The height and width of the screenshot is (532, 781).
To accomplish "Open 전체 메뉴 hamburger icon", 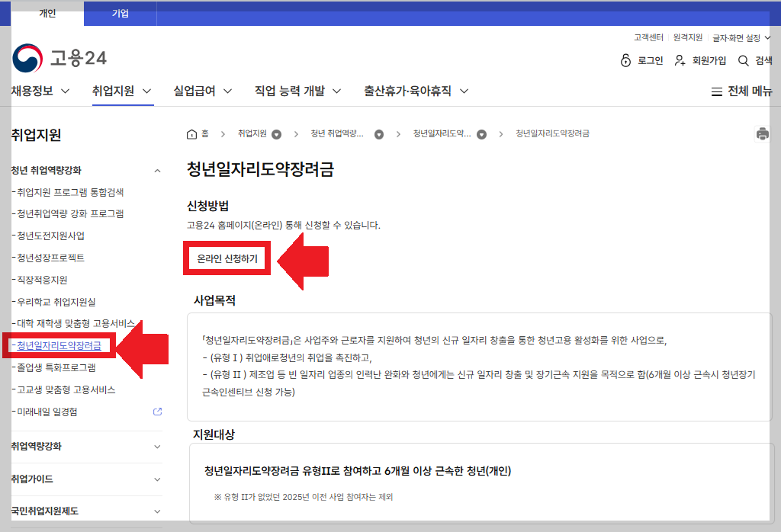I will point(717,91).
